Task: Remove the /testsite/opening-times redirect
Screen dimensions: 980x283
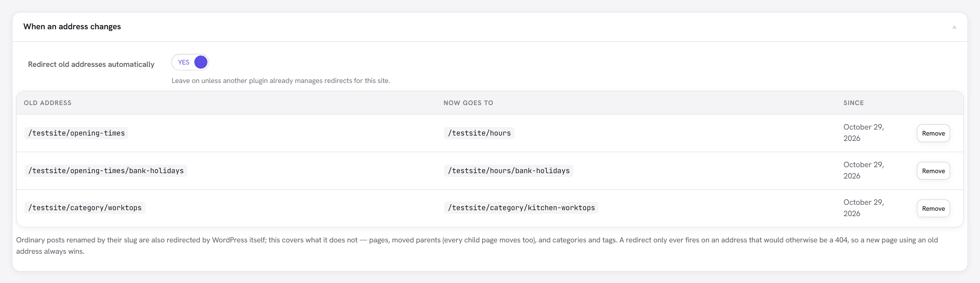Action: (933, 133)
